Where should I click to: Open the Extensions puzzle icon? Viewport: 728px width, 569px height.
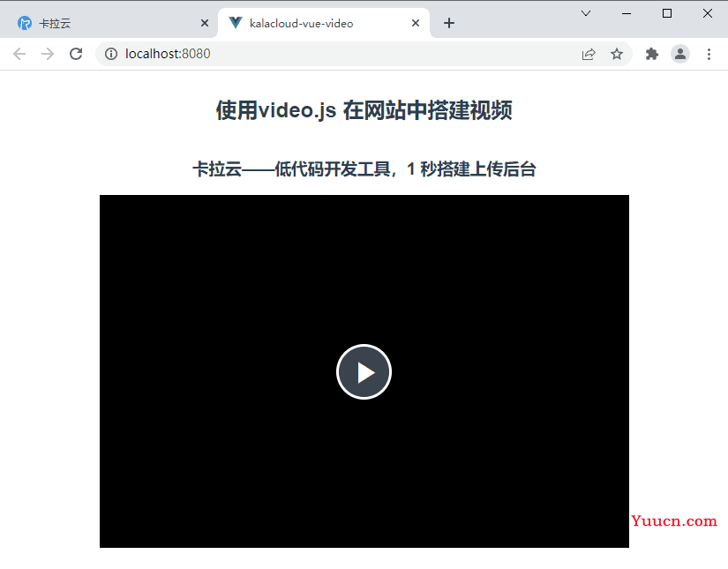pyautogui.click(x=652, y=54)
